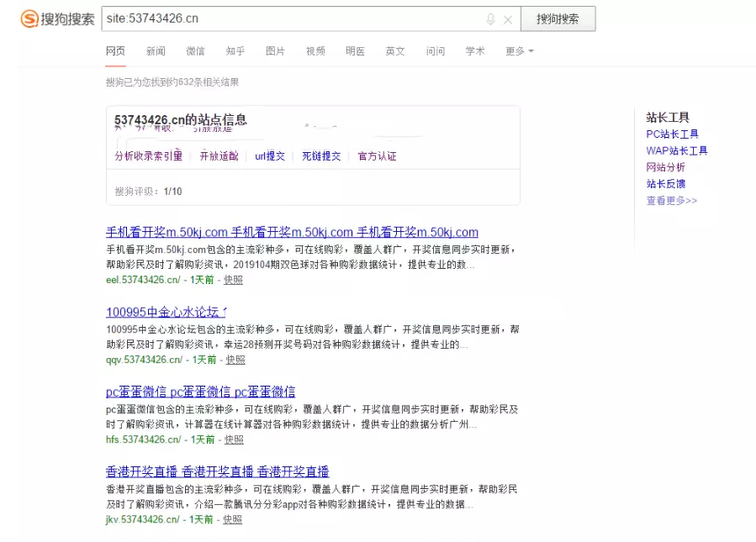Click the 官方认证 link
Viewport: 756px width, 542px height.
pos(377,156)
